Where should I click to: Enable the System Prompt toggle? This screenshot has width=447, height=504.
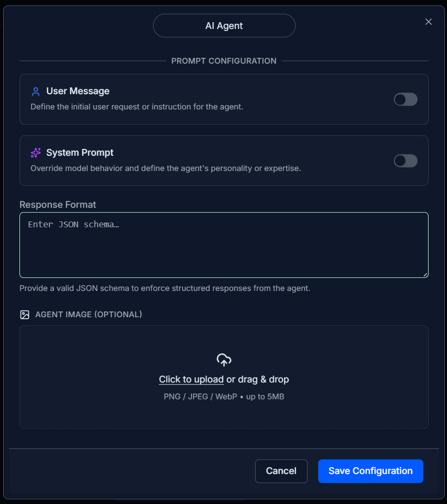coord(405,160)
